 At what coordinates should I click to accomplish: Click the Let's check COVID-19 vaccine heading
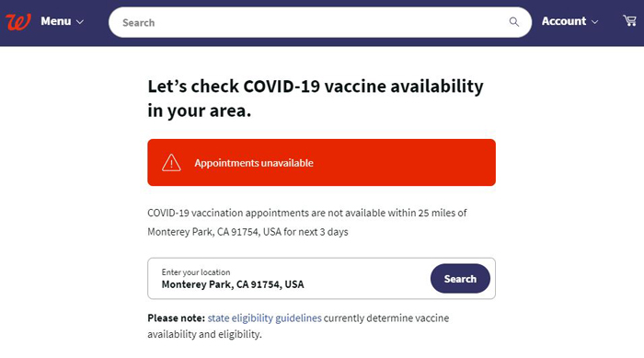click(316, 87)
